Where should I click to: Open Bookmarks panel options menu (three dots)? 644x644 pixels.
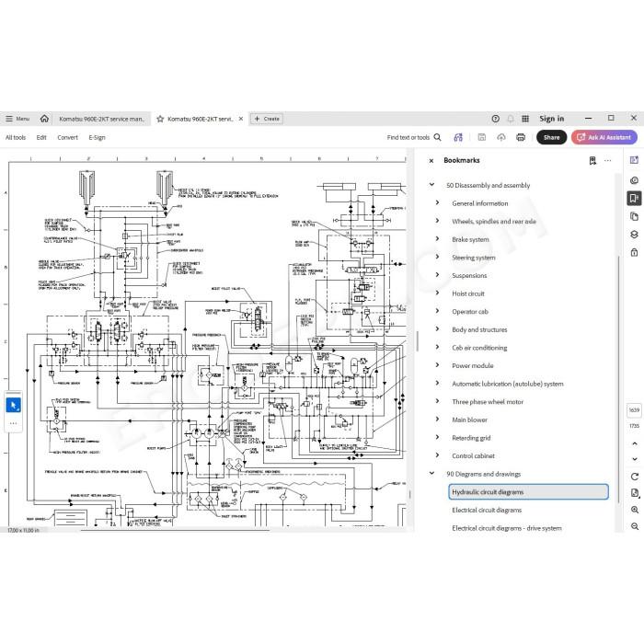coord(608,161)
